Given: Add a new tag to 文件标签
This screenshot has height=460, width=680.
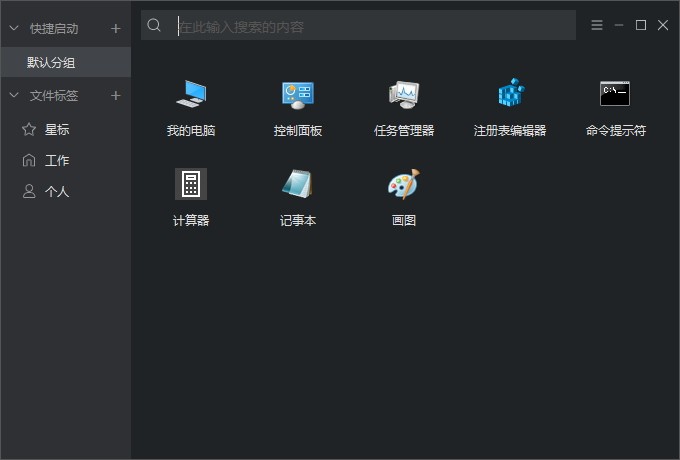Looking at the screenshot, I should [x=115, y=95].
